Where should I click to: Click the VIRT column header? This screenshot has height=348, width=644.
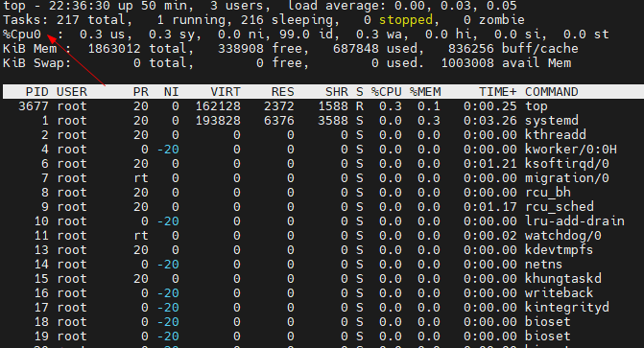(x=226, y=91)
